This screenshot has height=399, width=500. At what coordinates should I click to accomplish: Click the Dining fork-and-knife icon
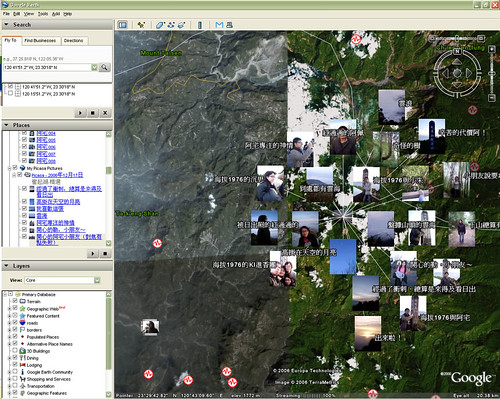[23, 358]
